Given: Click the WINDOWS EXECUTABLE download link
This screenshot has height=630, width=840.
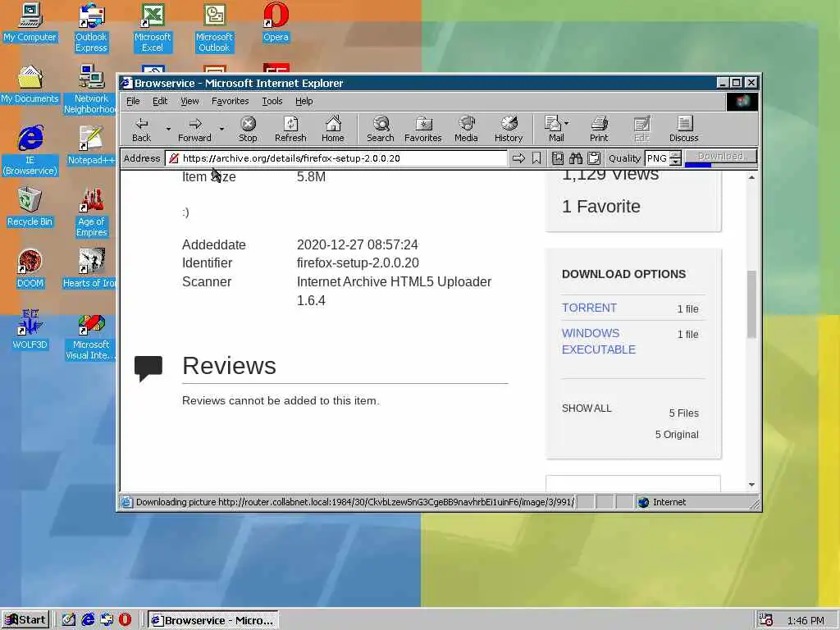Looking at the screenshot, I should point(598,341).
